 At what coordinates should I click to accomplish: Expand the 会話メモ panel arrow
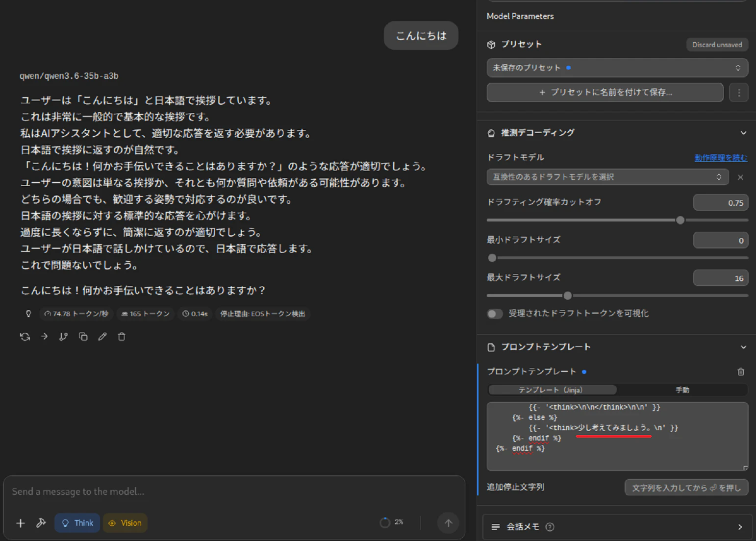point(740,527)
